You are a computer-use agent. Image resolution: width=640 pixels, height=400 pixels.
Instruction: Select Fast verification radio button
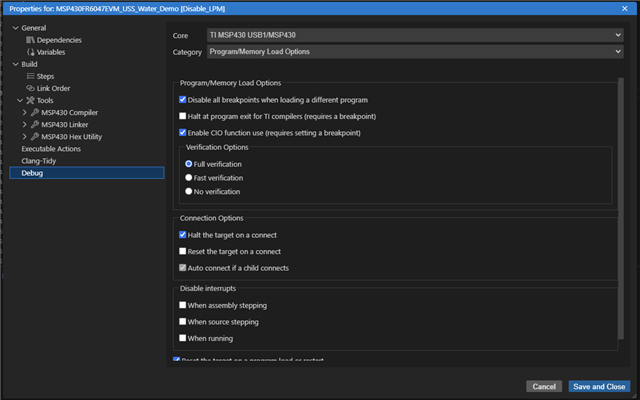(189, 177)
